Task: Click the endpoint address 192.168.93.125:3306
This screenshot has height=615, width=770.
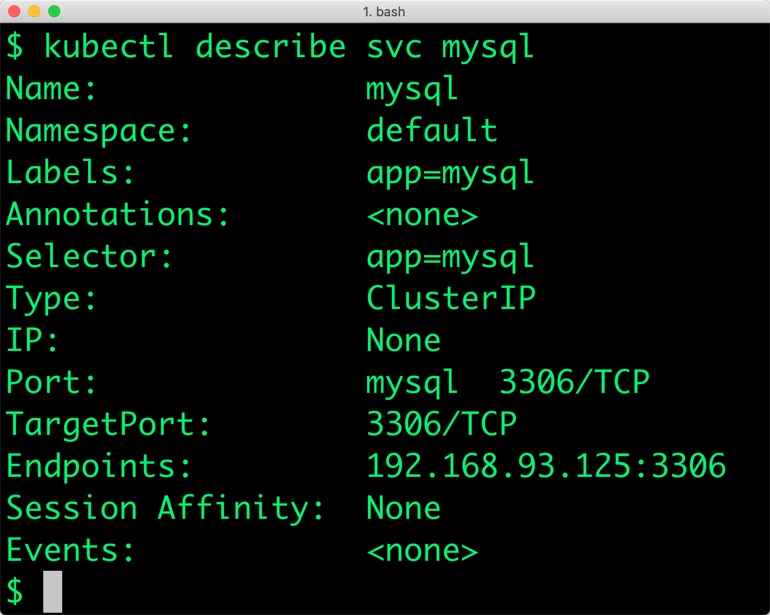Action: [x=546, y=467]
